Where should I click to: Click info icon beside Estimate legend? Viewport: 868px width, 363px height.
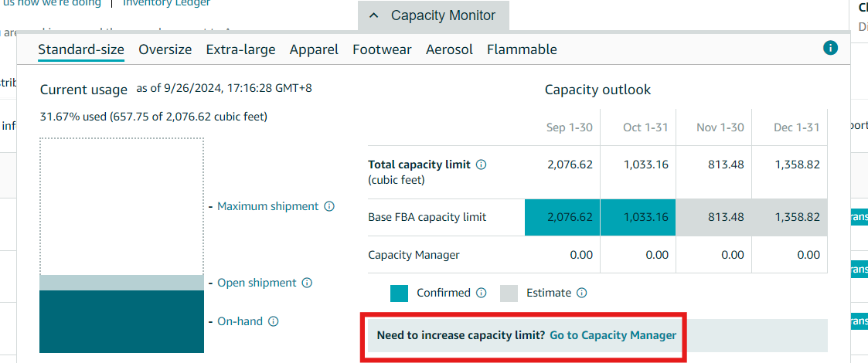[582, 293]
